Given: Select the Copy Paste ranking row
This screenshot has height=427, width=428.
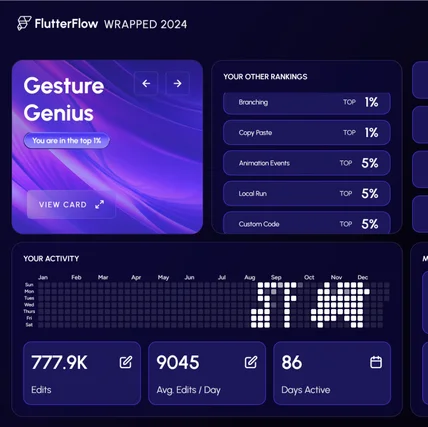Looking at the screenshot, I should pyautogui.click(x=307, y=133).
